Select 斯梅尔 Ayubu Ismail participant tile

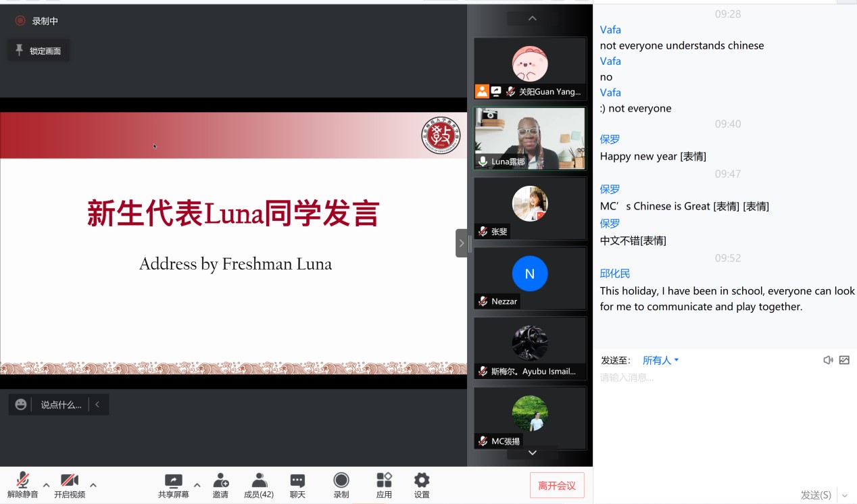530,349
